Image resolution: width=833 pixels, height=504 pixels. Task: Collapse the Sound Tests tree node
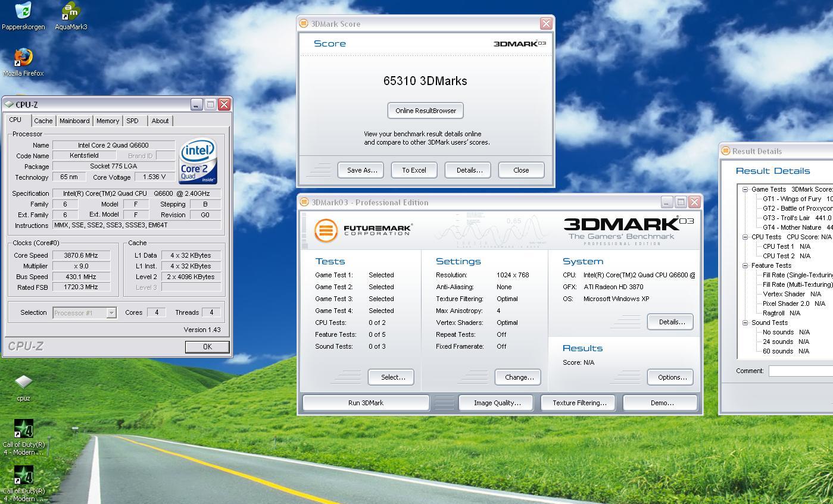(745, 323)
